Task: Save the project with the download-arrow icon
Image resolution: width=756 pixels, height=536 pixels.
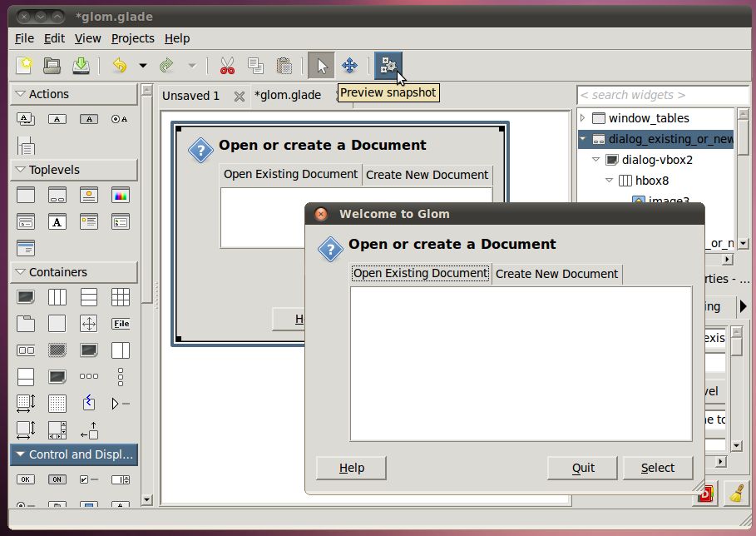Action: click(81, 65)
